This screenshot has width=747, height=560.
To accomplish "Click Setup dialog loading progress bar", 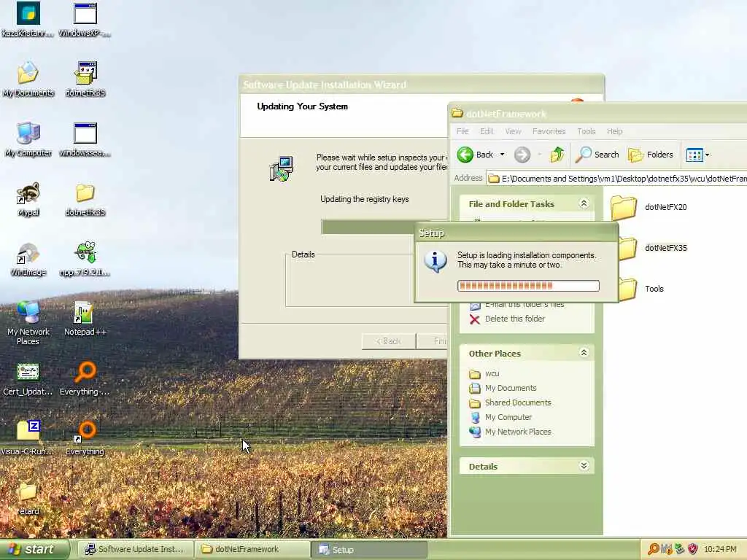I will [x=528, y=286].
